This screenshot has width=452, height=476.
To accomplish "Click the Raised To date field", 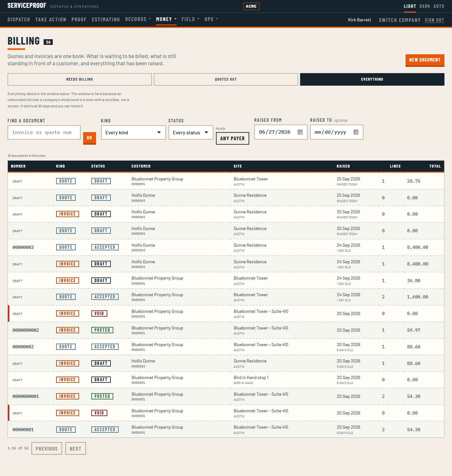I will [337, 132].
